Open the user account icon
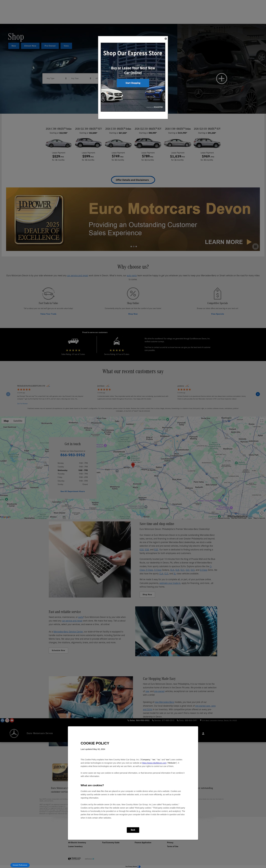 (x=203, y=733)
